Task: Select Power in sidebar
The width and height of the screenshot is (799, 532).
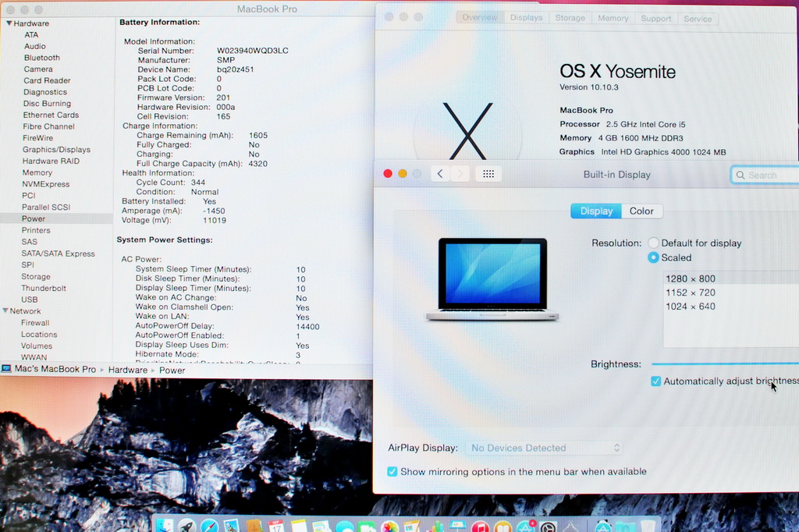Action: [x=33, y=218]
